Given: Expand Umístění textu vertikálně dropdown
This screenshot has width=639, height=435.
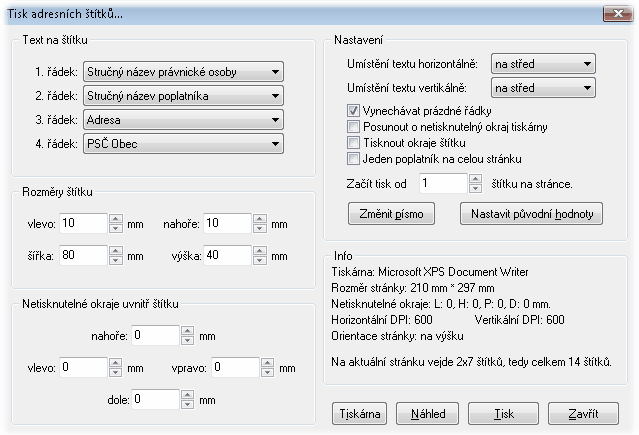Looking at the screenshot, I should point(543,88).
